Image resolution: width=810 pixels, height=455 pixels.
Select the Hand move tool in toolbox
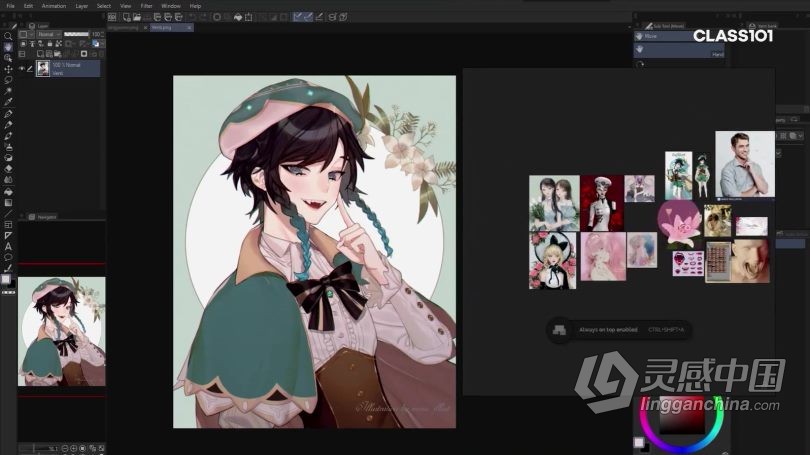coord(8,47)
